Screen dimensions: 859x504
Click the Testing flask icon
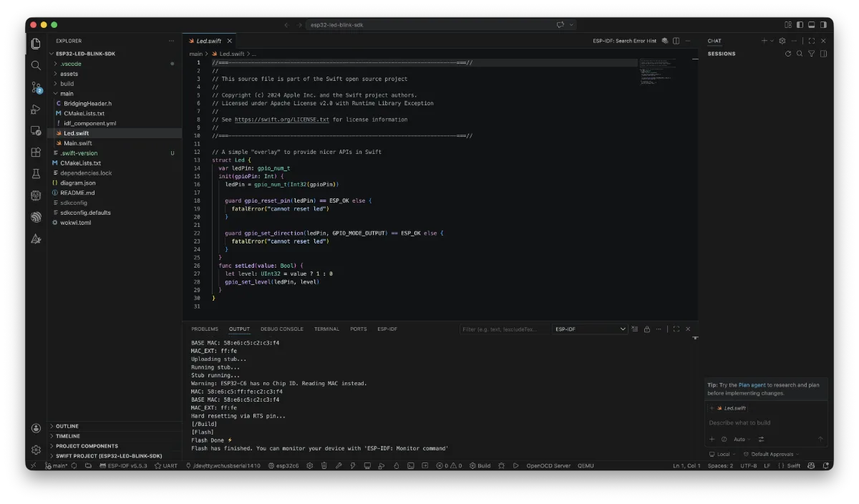36,174
